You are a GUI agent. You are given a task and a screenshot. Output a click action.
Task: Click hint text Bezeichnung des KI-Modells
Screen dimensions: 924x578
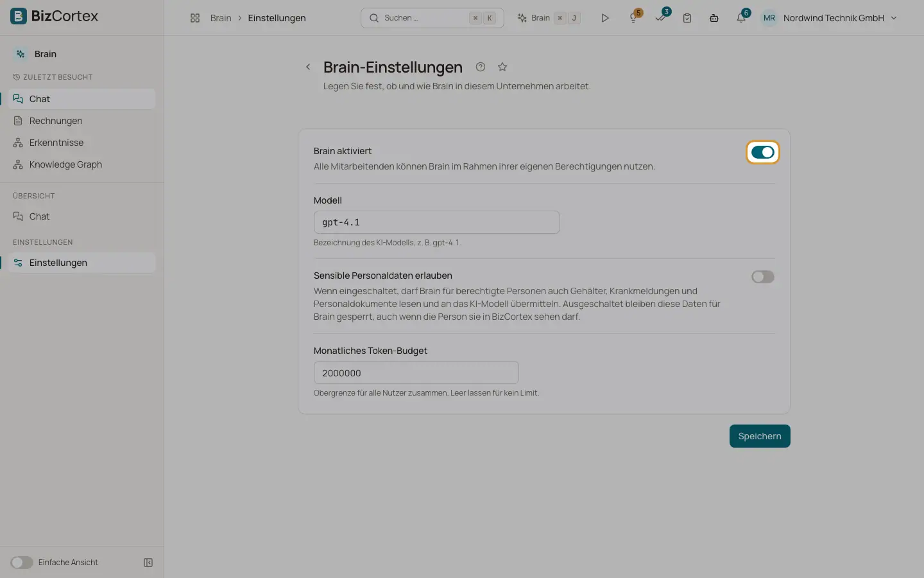point(388,243)
